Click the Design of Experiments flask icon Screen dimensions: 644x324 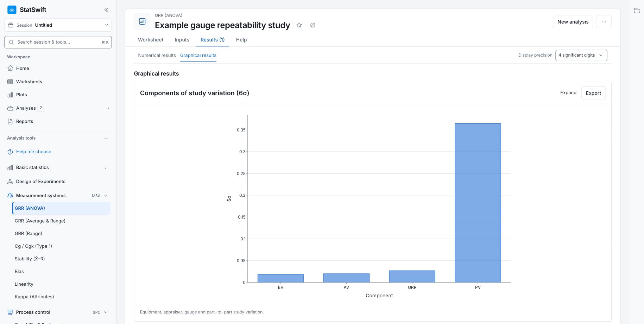click(10, 182)
